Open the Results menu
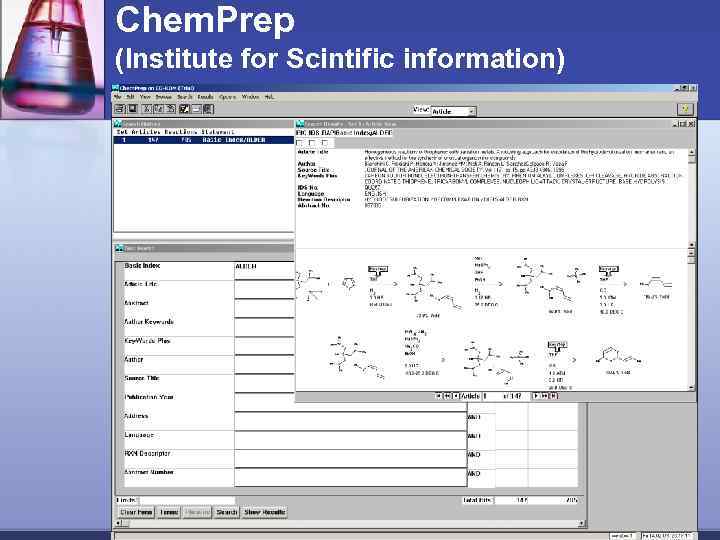Image resolution: width=720 pixels, height=540 pixels. coord(206,97)
